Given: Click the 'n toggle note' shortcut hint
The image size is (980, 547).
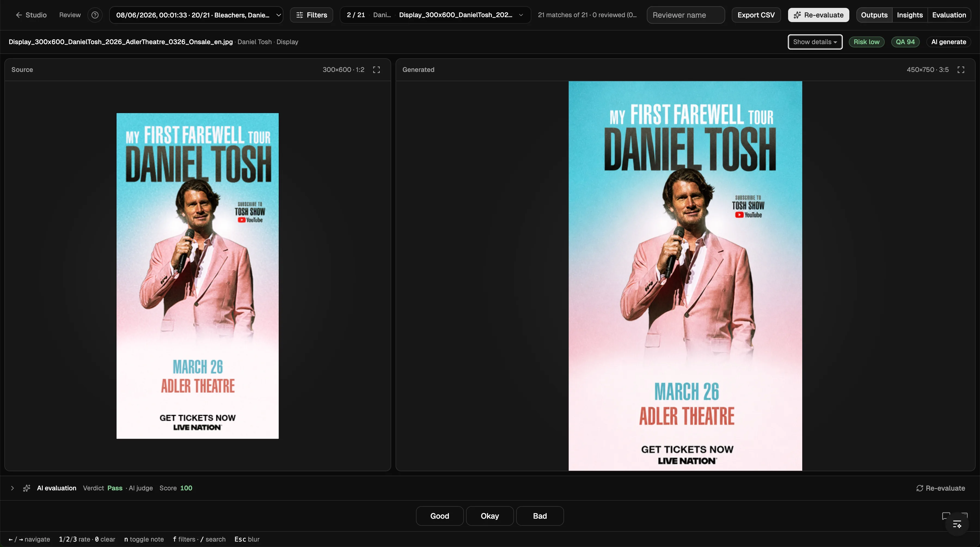Looking at the screenshot, I should 144,539.
